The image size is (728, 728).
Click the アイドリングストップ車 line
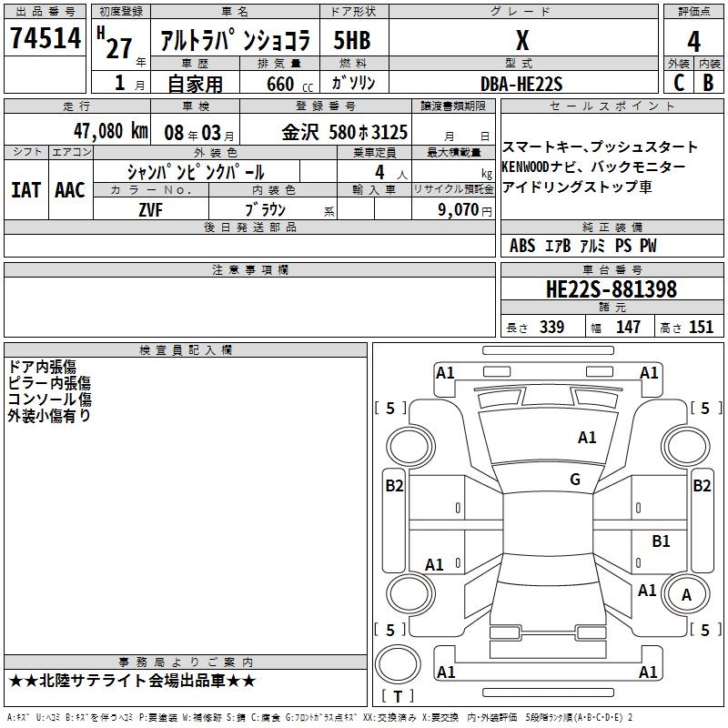coord(577,187)
